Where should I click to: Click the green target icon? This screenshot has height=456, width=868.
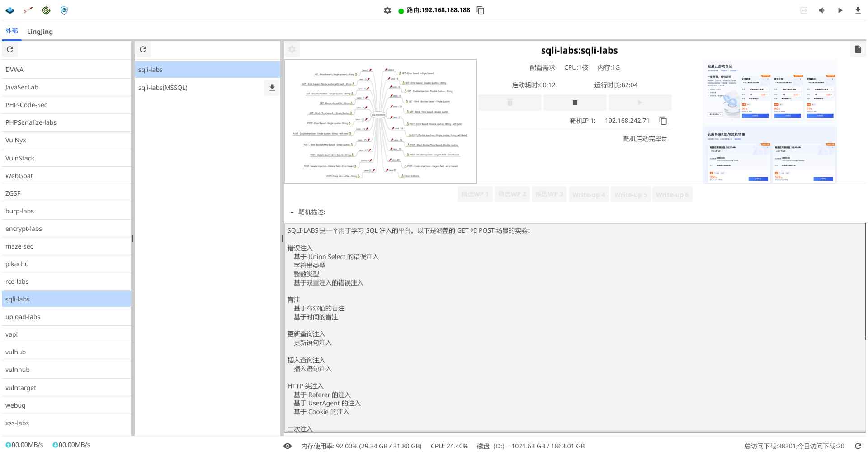[46, 10]
